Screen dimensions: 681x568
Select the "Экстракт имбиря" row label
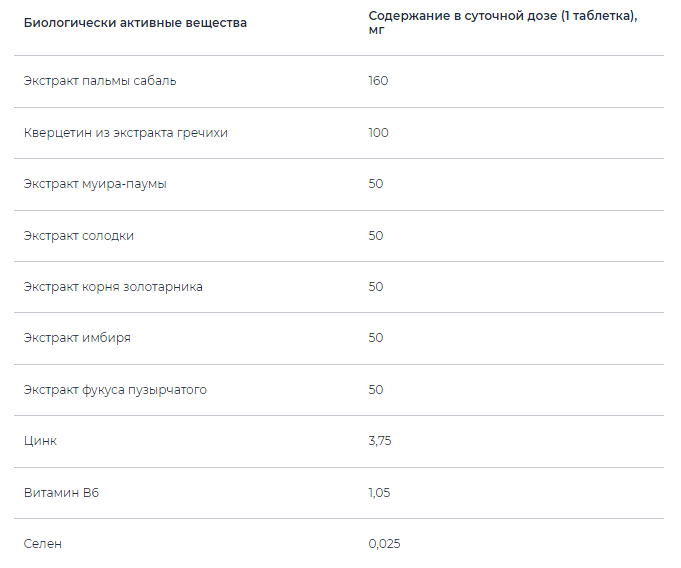coord(77,338)
